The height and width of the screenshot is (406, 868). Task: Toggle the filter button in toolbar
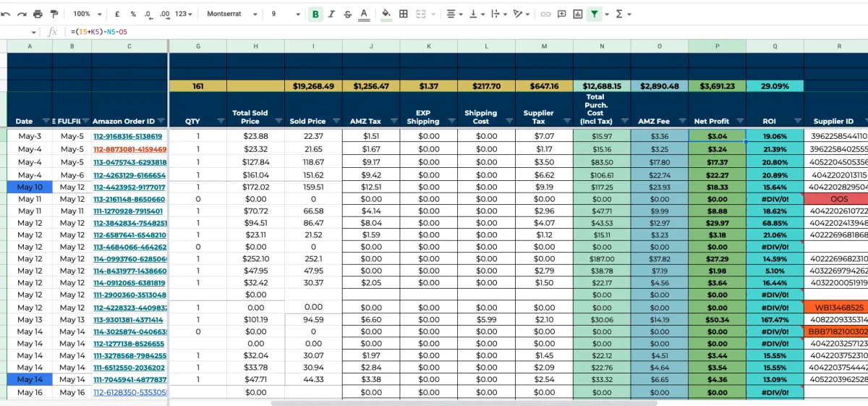[x=594, y=14]
